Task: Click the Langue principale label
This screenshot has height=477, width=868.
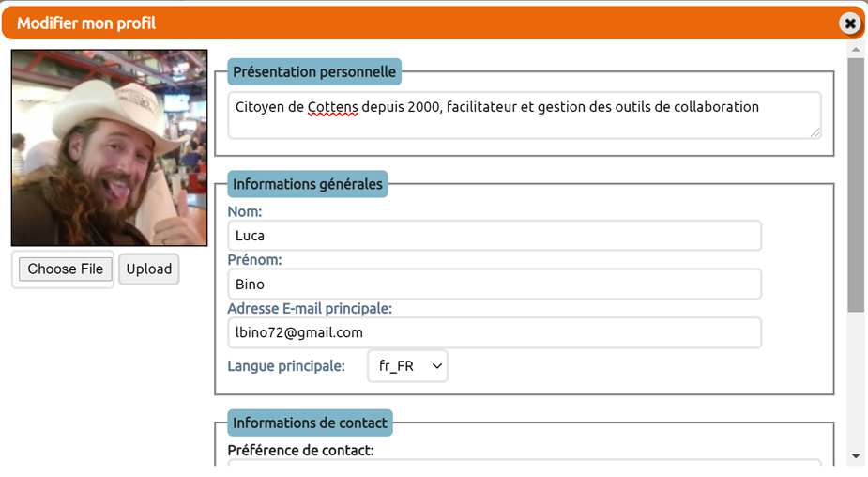Action: (286, 366)
